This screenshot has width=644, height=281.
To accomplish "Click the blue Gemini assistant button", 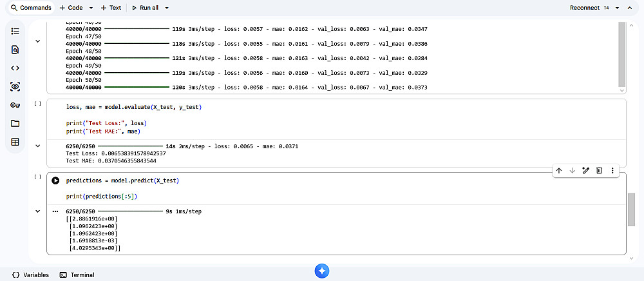I will [322, 271].
